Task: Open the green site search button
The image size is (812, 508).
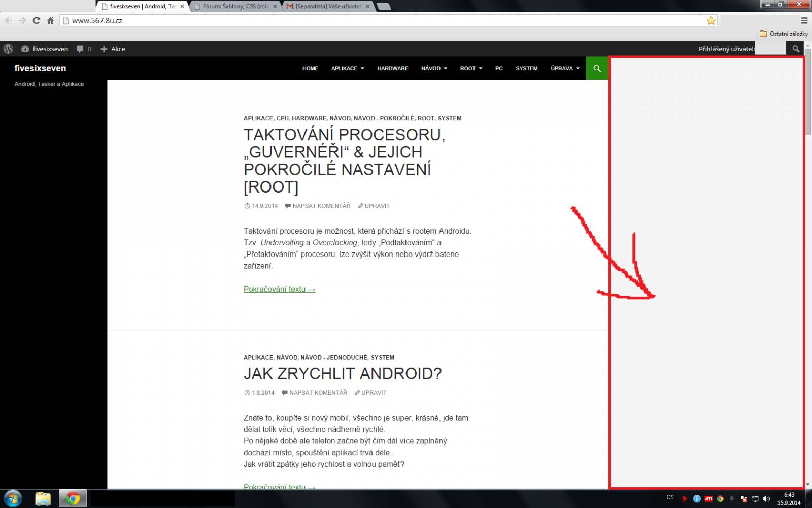Action: pos(597,68)
